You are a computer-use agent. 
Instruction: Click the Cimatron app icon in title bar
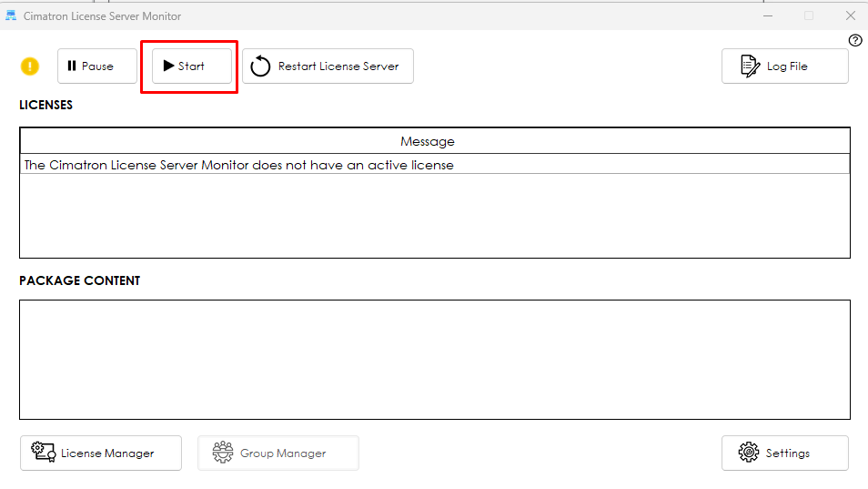pos(11,15)
